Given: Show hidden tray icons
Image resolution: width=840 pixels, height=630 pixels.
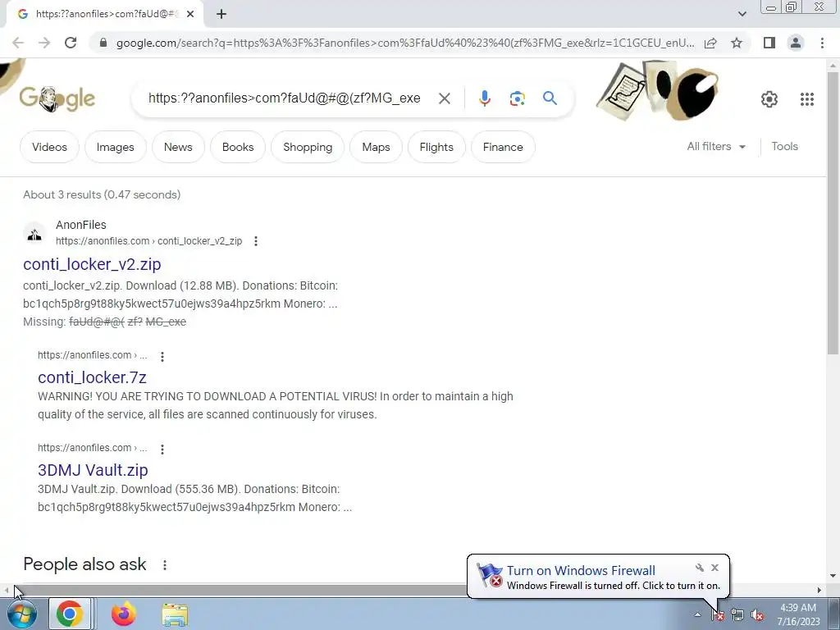Looking at the screenshot, I should [697, 614].
